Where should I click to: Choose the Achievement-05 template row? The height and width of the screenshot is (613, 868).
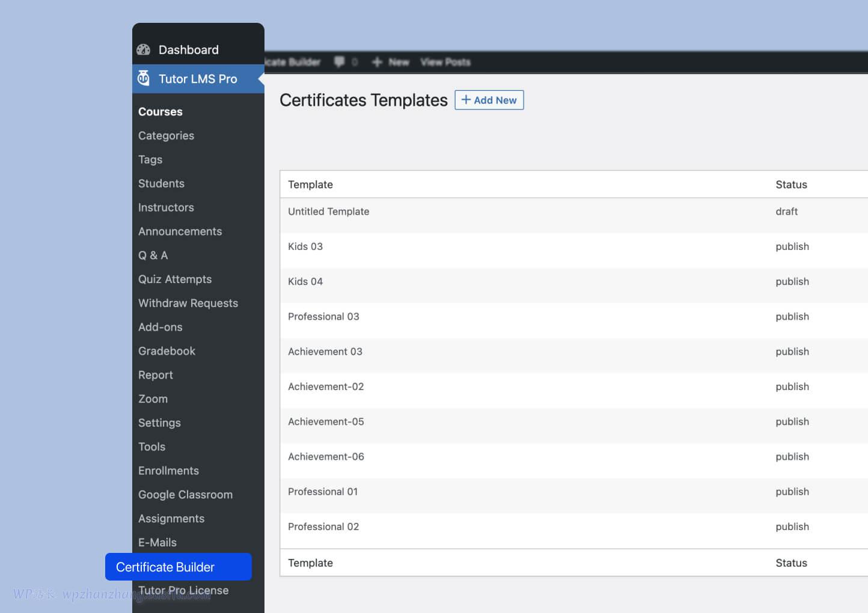point(326,422)
